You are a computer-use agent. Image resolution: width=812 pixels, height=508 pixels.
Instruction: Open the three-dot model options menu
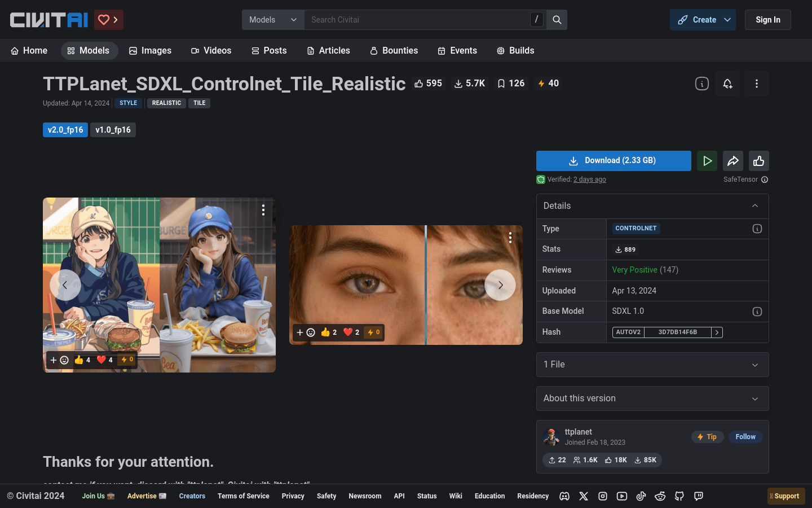756,84
